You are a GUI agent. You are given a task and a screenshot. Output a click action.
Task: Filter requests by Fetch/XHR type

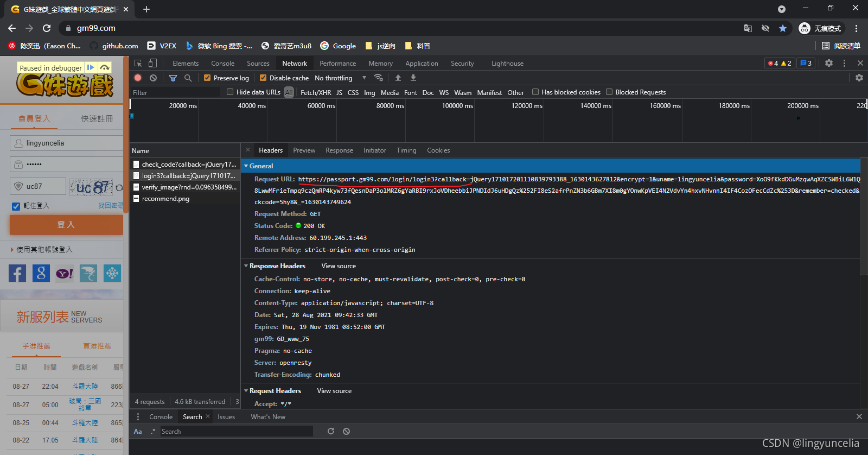point(316,92)
